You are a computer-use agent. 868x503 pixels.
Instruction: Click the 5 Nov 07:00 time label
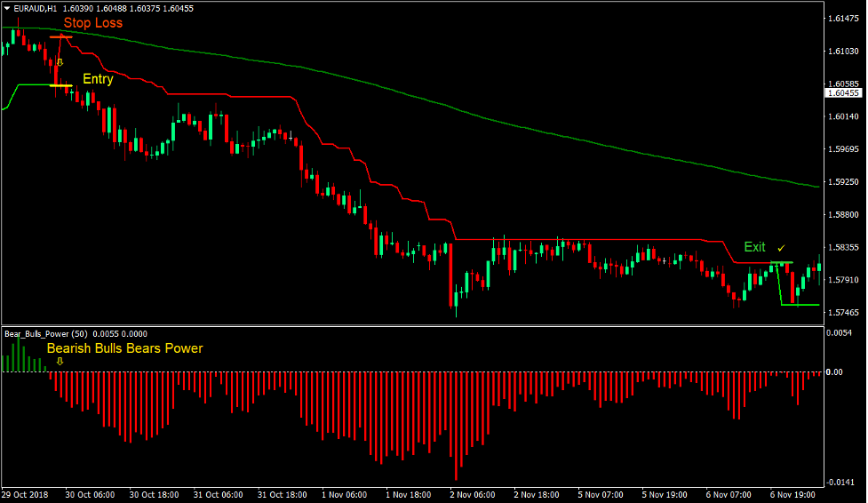[x=601, y=495]
